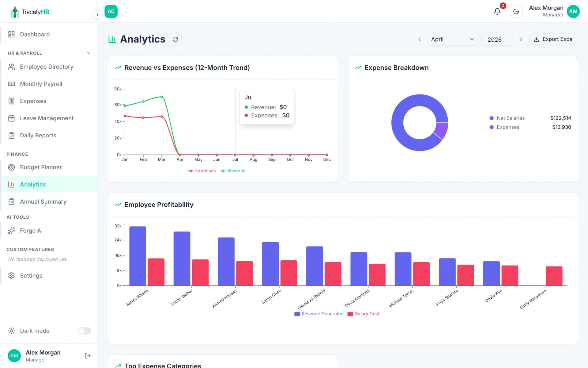Toggle Dark mode switch

[x=84, y=331]
